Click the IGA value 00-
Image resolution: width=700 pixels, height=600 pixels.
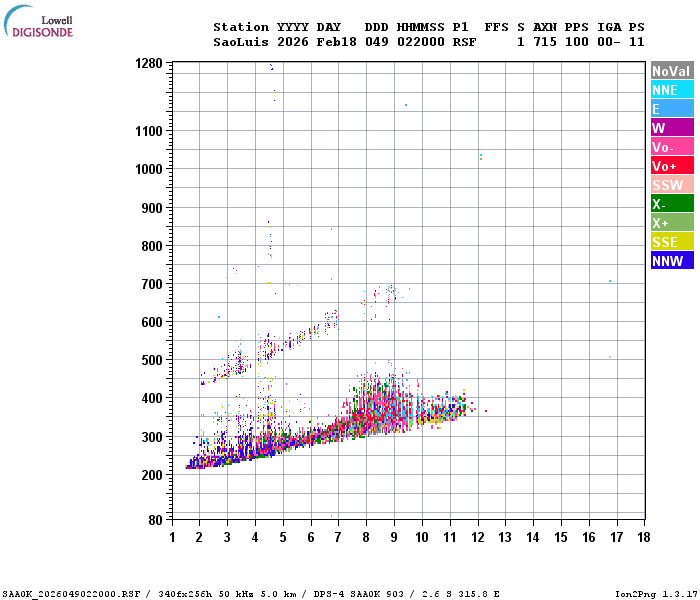(609, 42)
